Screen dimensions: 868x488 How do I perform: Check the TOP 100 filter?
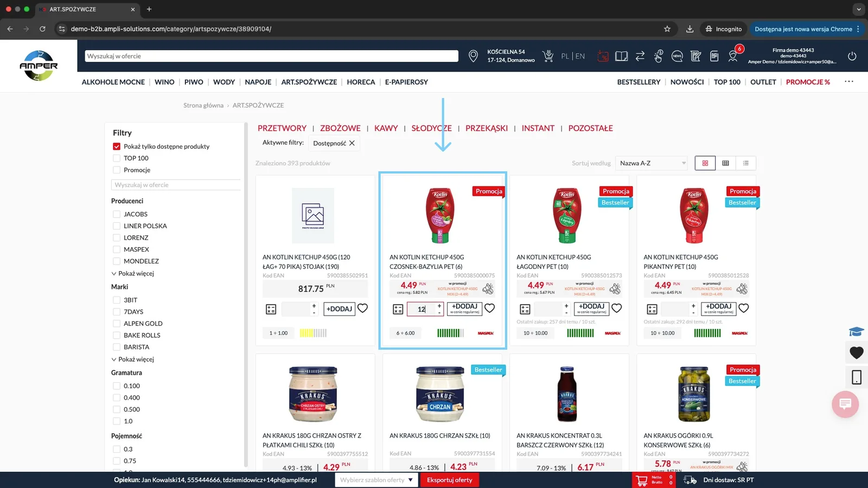coord(117,158)
